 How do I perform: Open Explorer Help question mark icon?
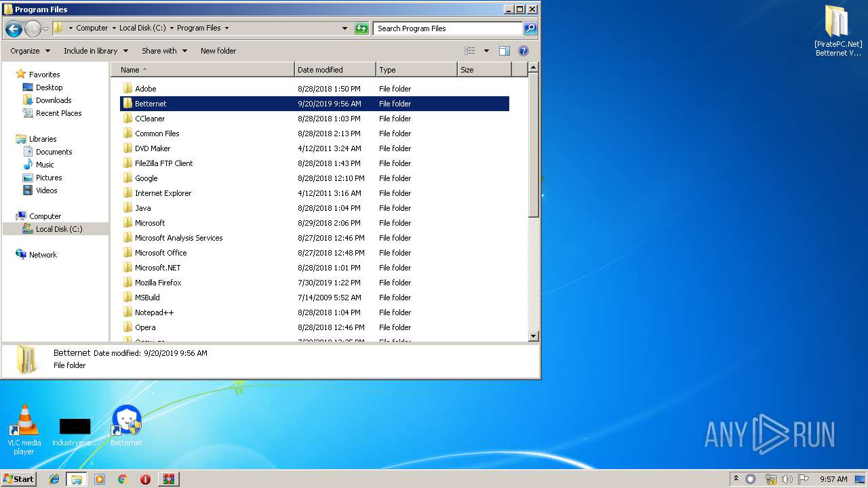click(x=523, y=51)
